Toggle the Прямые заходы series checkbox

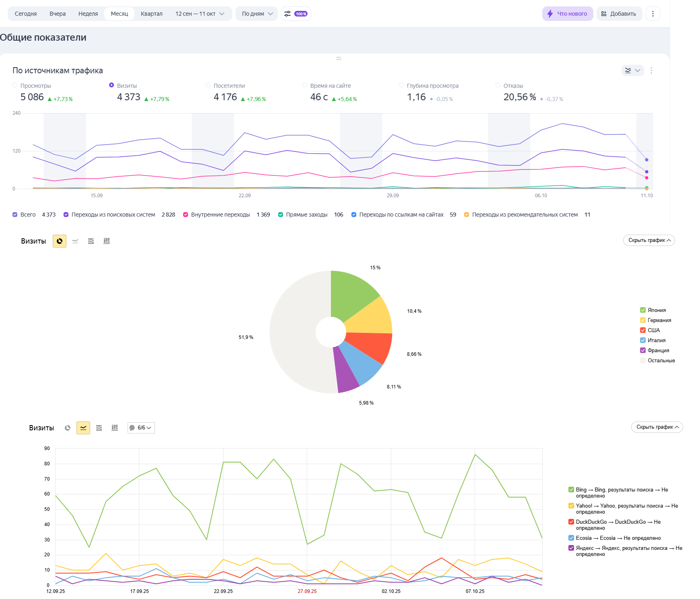pos(281,215)
